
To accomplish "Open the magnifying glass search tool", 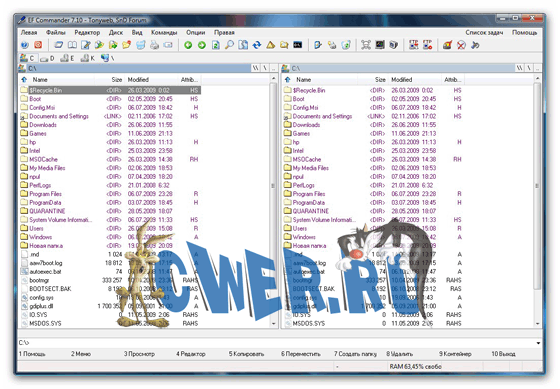I will (229, 45).
